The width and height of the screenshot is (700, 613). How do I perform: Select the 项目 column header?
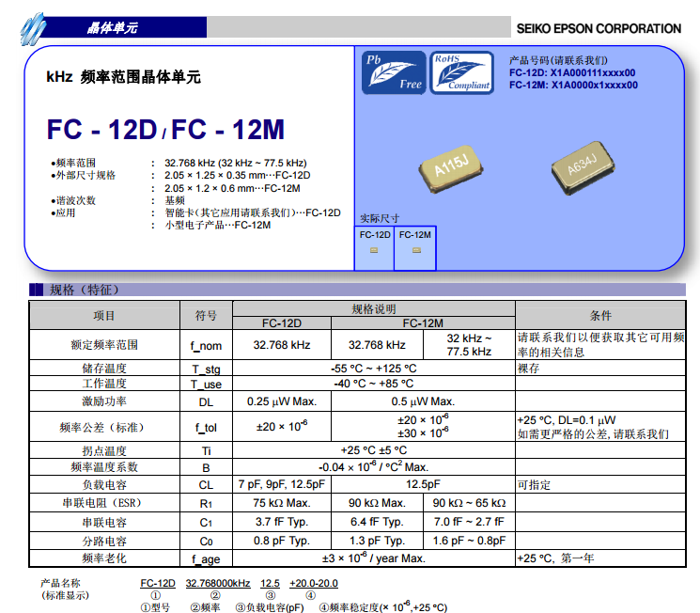(x=104, y=316)
